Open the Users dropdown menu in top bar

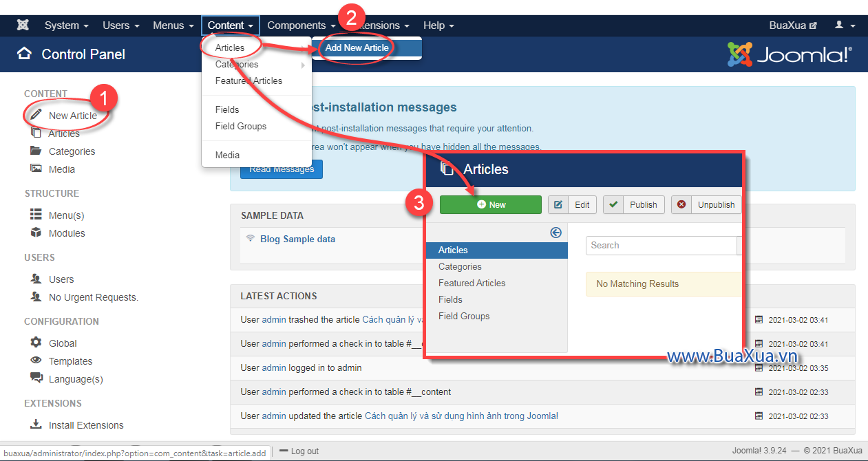[121, 25]
